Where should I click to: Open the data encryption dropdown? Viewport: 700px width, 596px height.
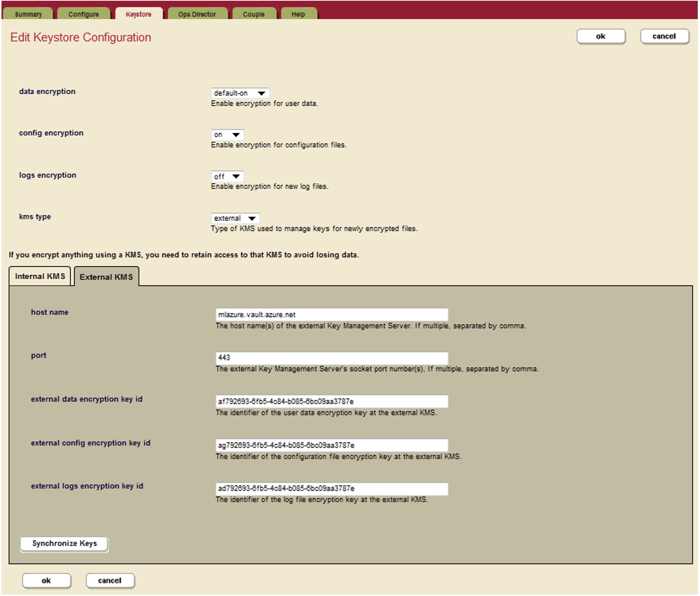pos(240,93)
